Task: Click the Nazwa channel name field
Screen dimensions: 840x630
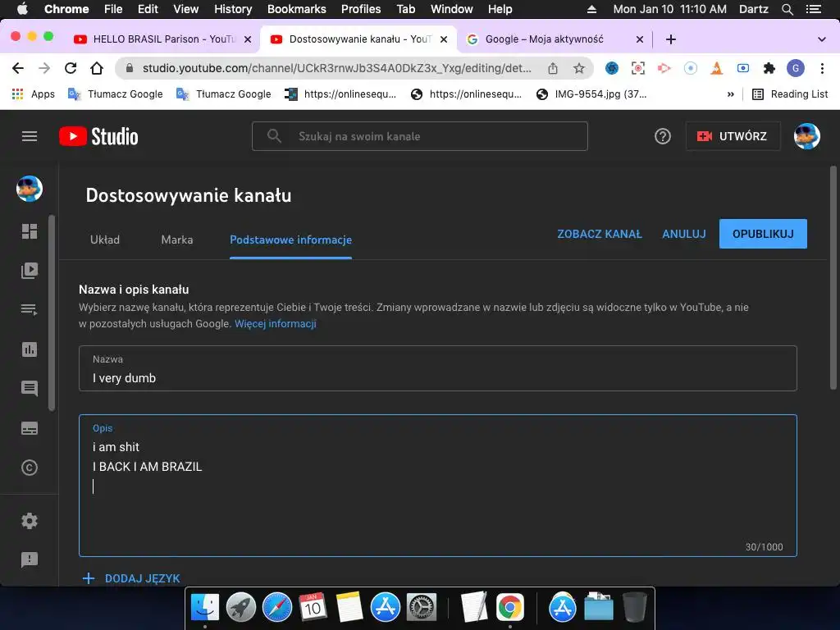Action: tap(438, 368)
